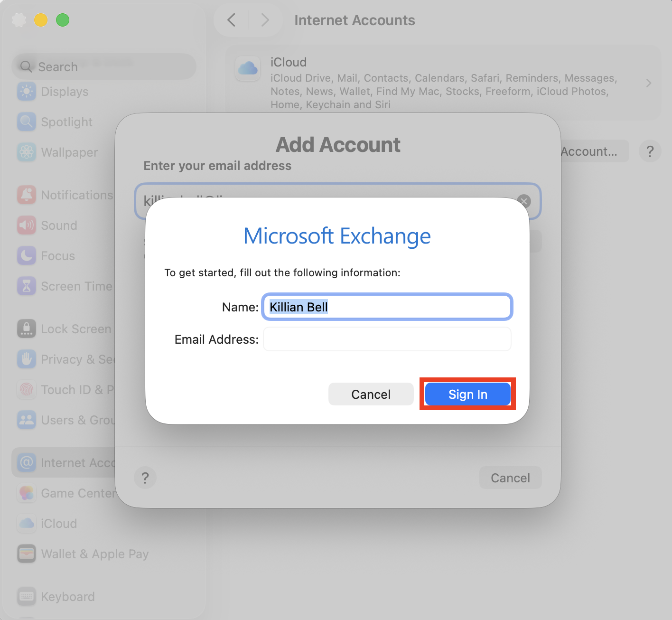Select Spotlight in the sidebar
This screenshot has height=620, width=672.
point(66,122)
